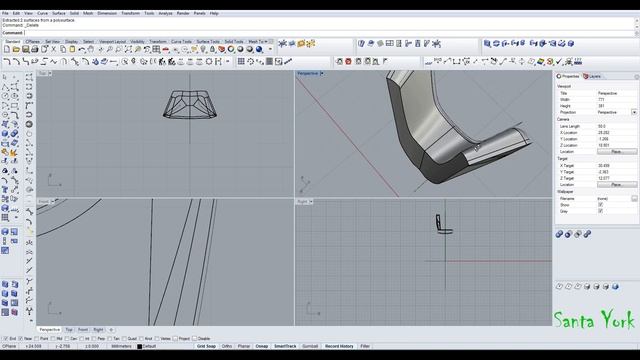Click the red stop icon in middle toolbar
This screenshot has height=360, width=640.
[x=348, y=62]
